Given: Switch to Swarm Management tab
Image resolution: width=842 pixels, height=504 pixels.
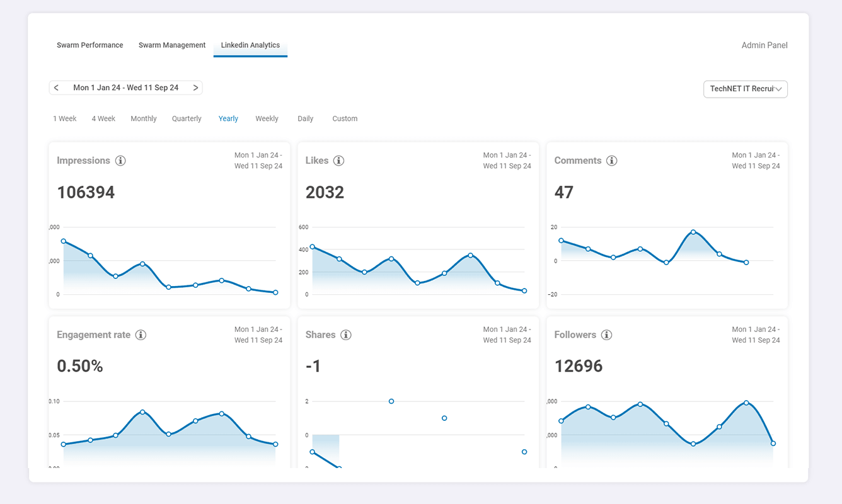Looking at the screenshot, I should click(x=172, y=45).
